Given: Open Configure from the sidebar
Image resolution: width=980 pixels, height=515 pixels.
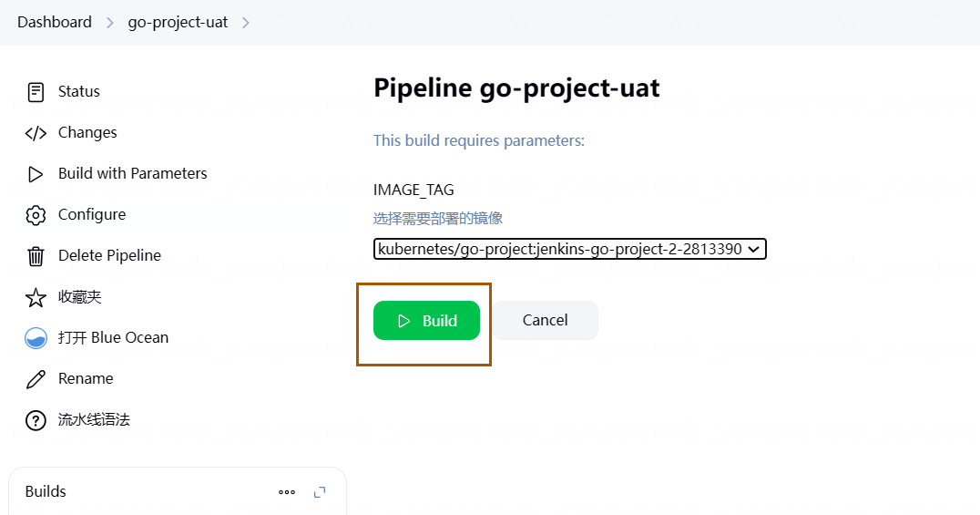Looking at the screenshot, I should click(x=92, y=214).
